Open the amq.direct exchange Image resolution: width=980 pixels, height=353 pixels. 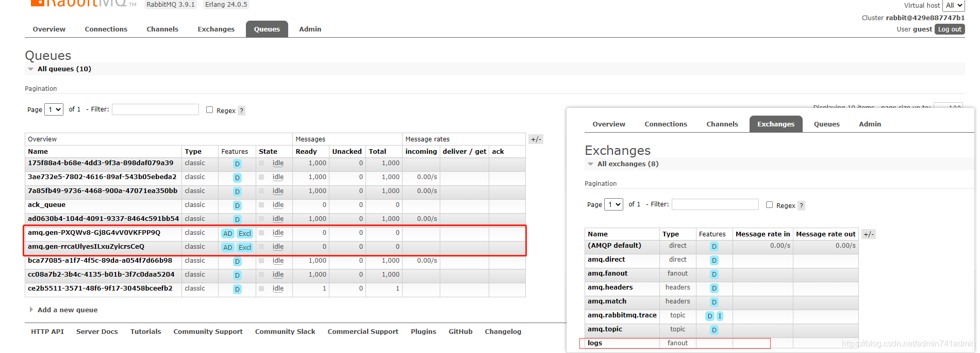(606, 260)
